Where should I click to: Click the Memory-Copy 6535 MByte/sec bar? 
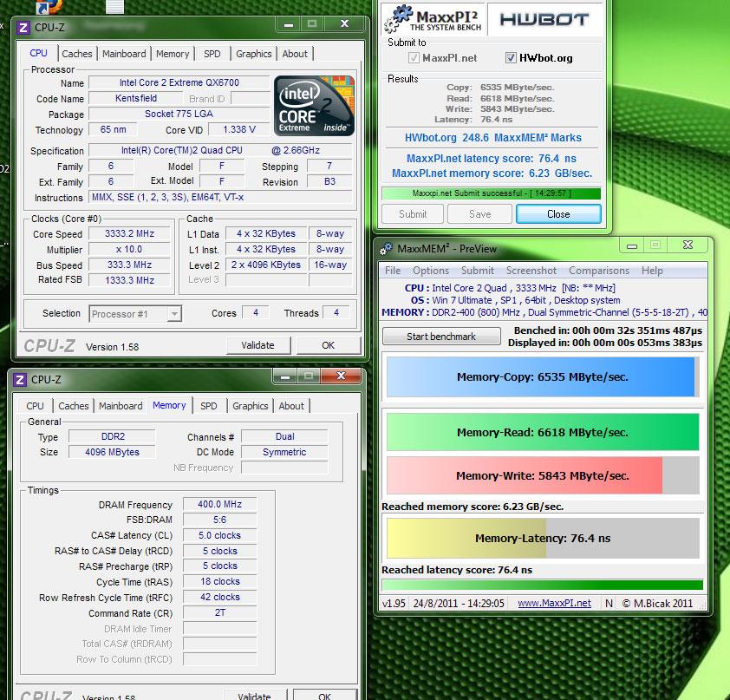[x=543, y=377]
